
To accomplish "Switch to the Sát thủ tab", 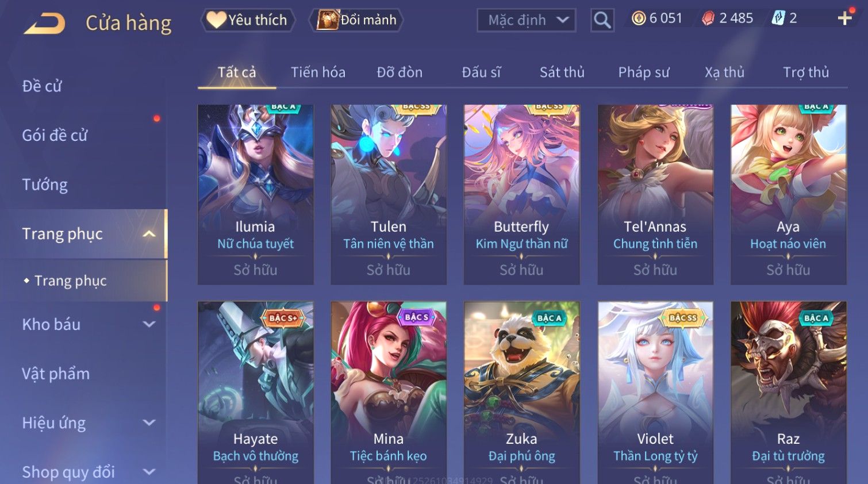I will [562, 72].
